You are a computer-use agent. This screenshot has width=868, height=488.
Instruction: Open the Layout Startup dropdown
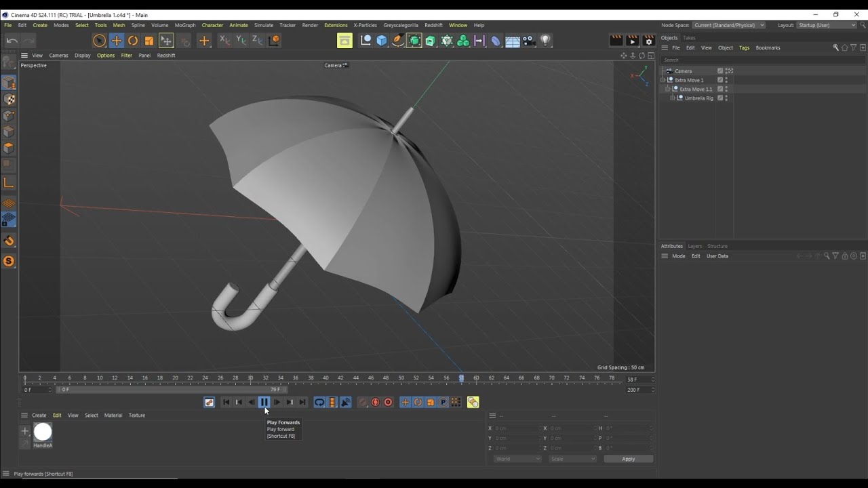coord(827,25)
